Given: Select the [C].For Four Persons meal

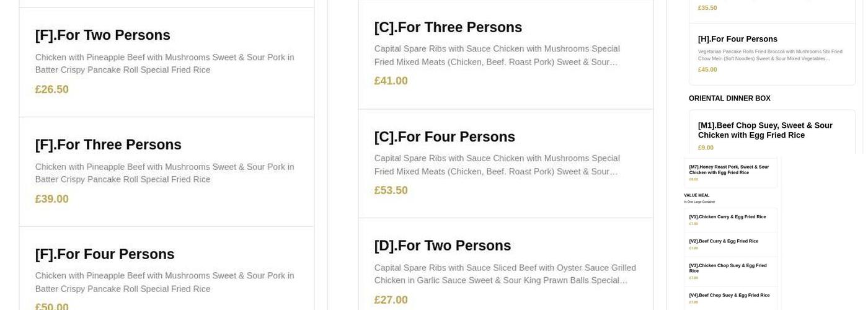Looking at the screenshot, I should (445, 137).
